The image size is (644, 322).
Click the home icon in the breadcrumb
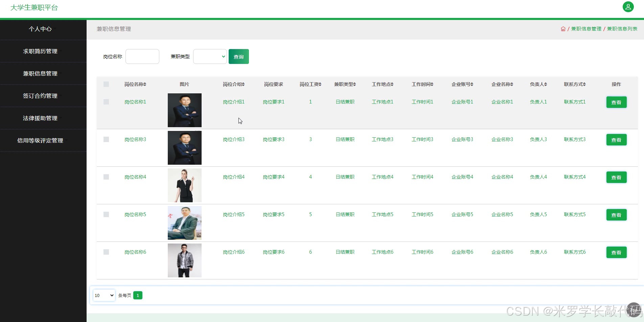pyautogui.click(x=562, y=29)
